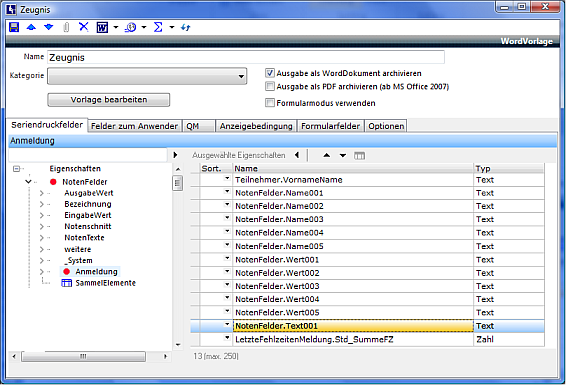566x385 pixels.
Task: Click the tree horizontal scrollbar right arrow
Action: tap(165, 356)
